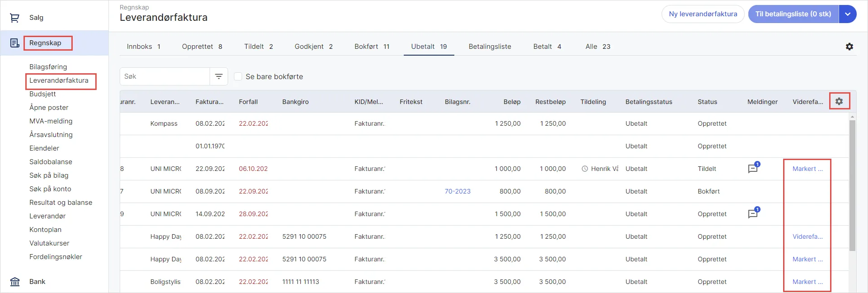Screen dimensions: 868x293
Task: Click the Bank building icon
Action: tap(15, 282)
